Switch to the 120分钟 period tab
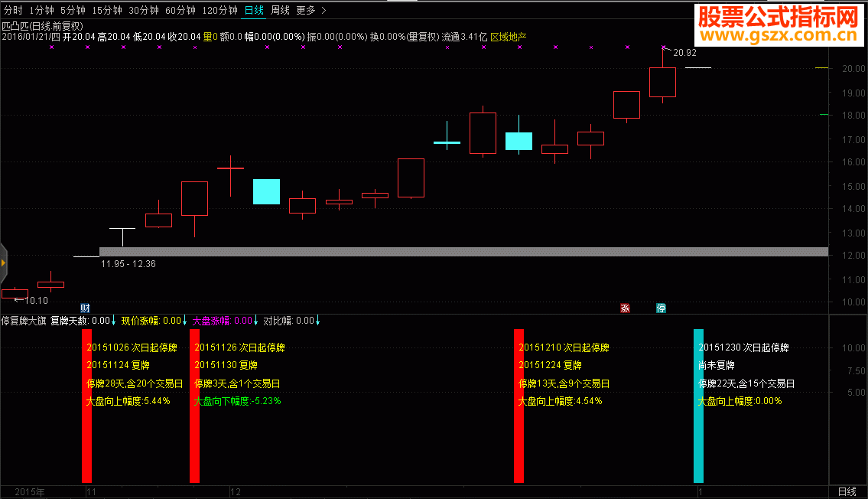This screenshot has height=499, width=868. pos(219,11)
